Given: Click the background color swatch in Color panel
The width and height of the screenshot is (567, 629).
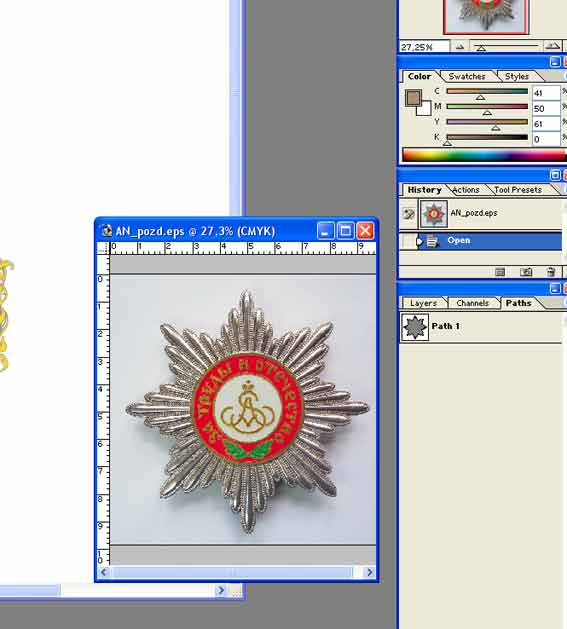Looking at the screenshot, I should (x=426, y=111).
